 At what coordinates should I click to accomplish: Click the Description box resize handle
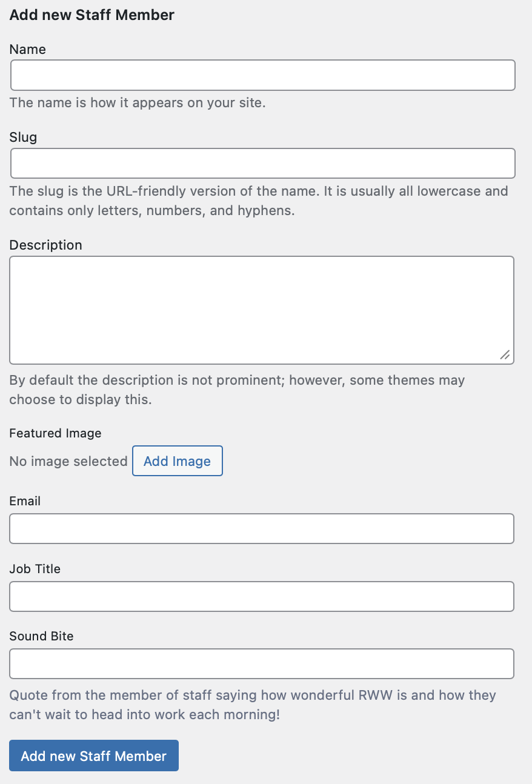click(x=505, y=355)
